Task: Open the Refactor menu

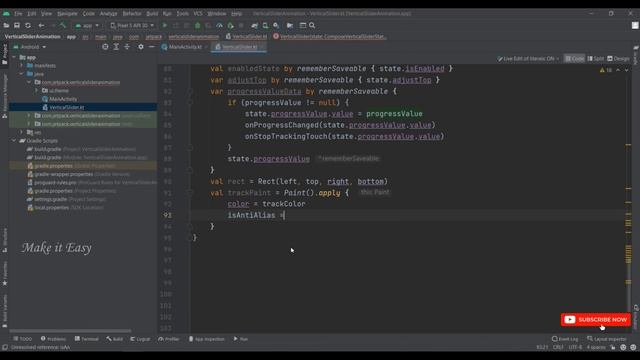Action: (x=132, y=13)
